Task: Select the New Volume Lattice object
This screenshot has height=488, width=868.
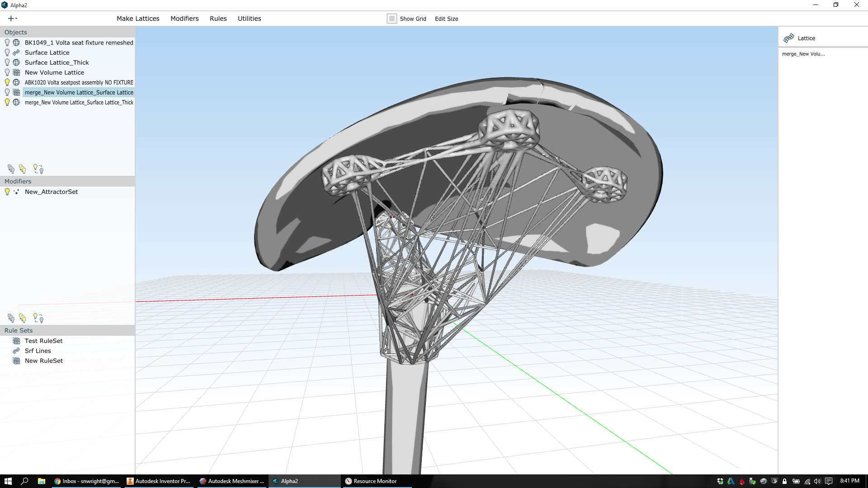Action: (x=54, y=72)
